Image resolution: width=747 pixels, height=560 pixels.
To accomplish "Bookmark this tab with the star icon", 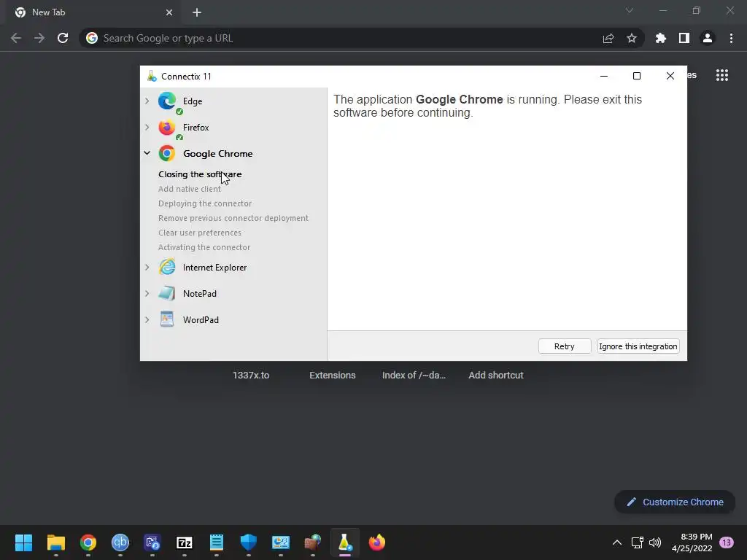I will (x=632, y=38).
